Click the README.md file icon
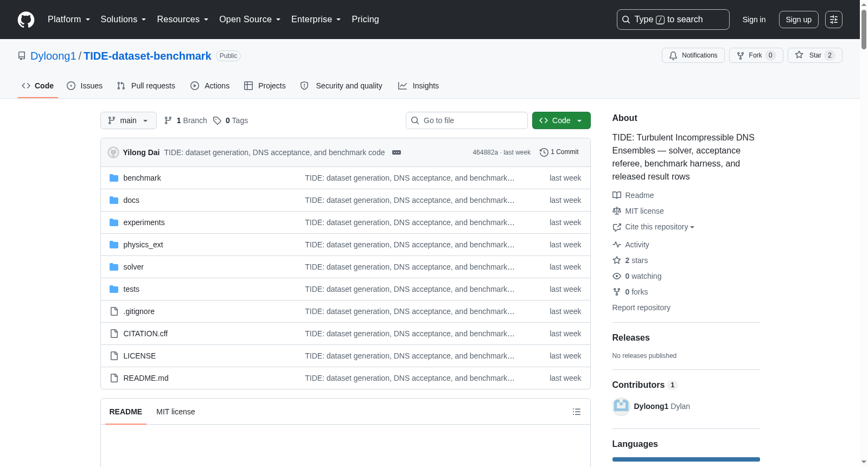 pyautogui.click(x=114, y=378)
